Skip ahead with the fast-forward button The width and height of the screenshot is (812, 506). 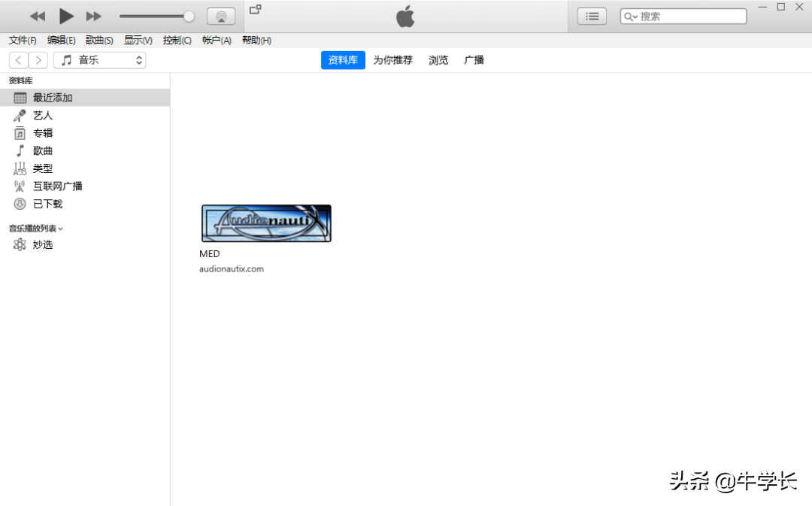pos(94,17)
